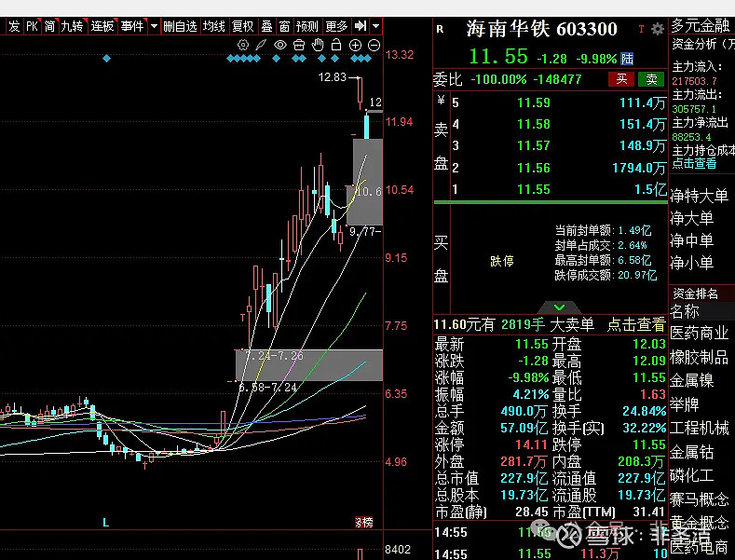Open 磷化工 in the fund ranking list
Screen dimensions: 735x560
pyautogui.click(x=691, y=475)
